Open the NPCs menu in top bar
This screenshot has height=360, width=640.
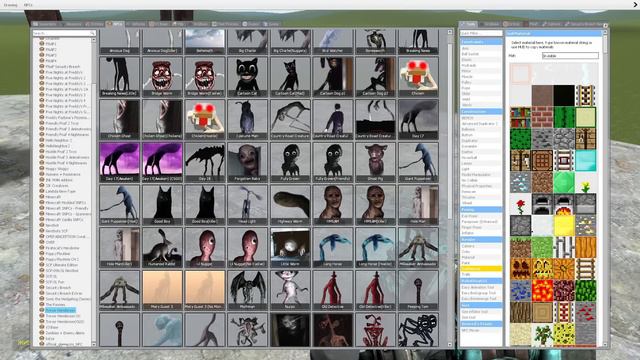28,5
